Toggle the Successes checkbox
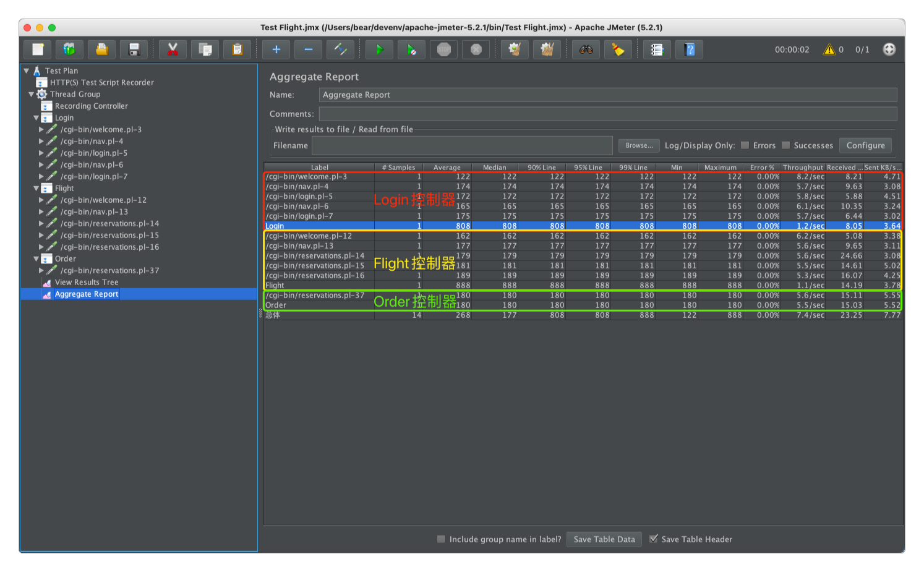The width and height of the screenshot is (924, 572). [x=785, y=145]
